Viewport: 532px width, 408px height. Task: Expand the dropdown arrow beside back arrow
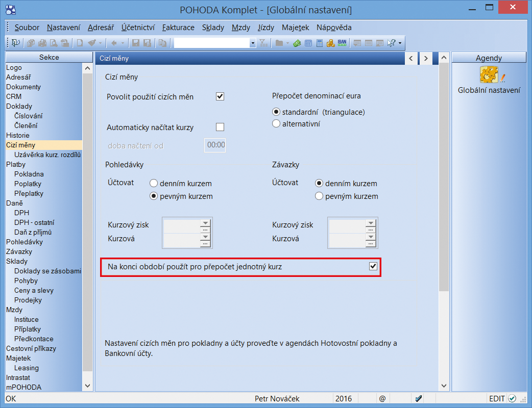pos(123,43)
